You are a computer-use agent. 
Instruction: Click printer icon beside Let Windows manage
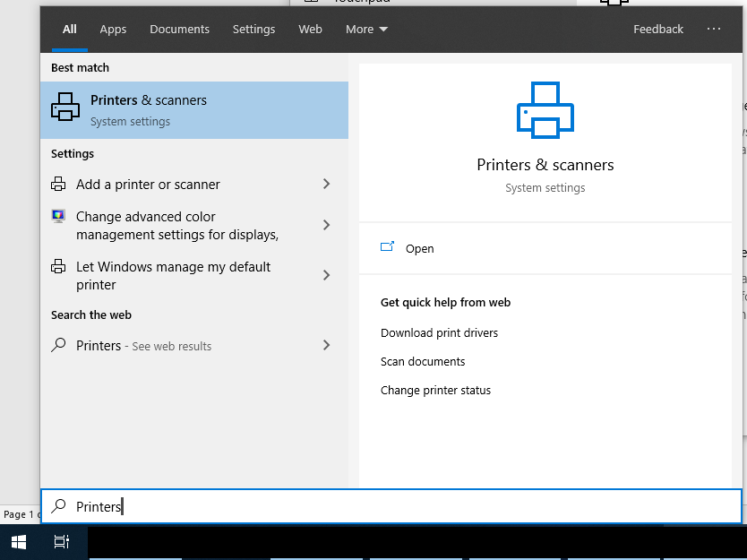pos(58,266)
